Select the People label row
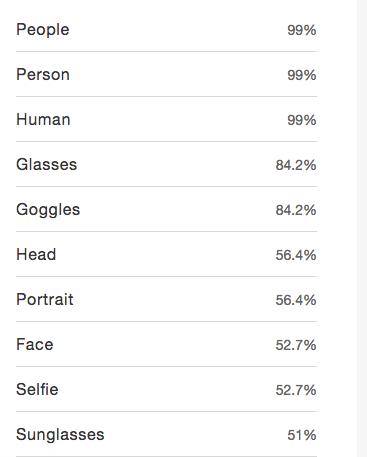The image size is (367, 457). click(166, 30)
